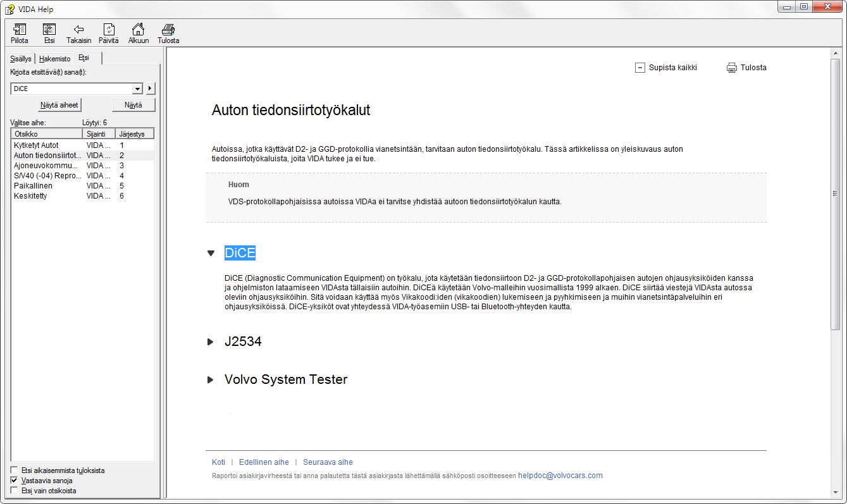Image resolution: width=847 pixels, height=504 pixels.
Task: Click the printer icon next to Tulosta in content
Action: point(732,68)
